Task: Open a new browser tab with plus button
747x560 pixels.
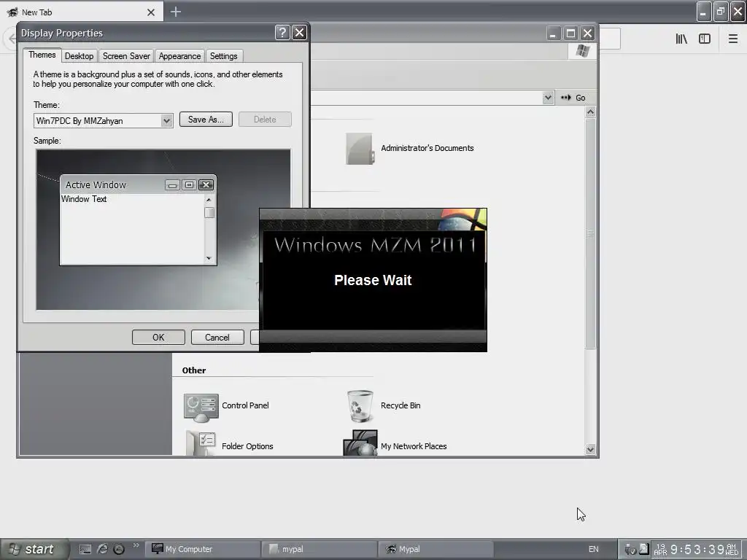Action: point(175,12)
